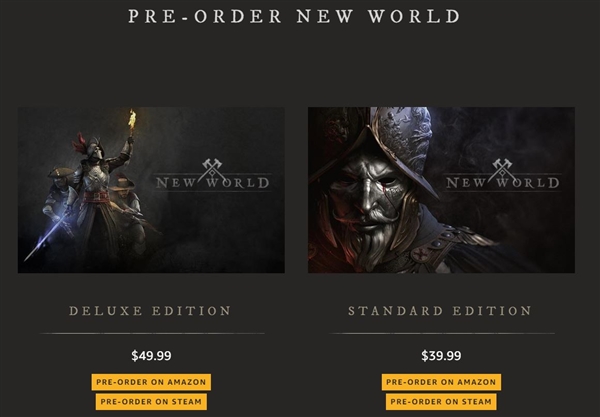Image resolution: width=600 pixels, height=417 pixels.
Task: Click the torch flame in Deluxe artwork
Action: tap(132, 119)
